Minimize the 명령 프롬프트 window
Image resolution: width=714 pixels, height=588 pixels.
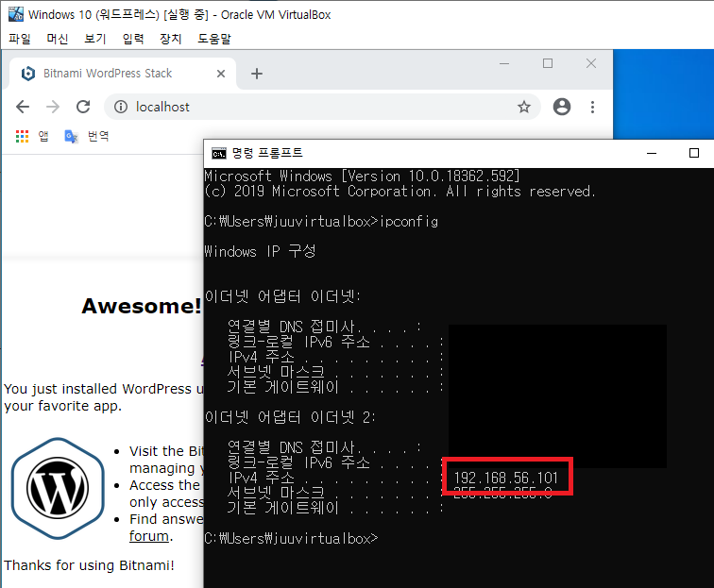pos(652,154)
